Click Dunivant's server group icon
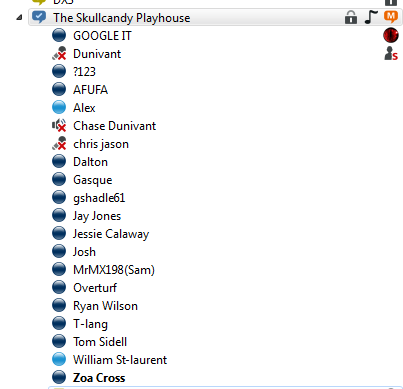Image resolution: width=403 pixels, height=389 pixels. 391,53
